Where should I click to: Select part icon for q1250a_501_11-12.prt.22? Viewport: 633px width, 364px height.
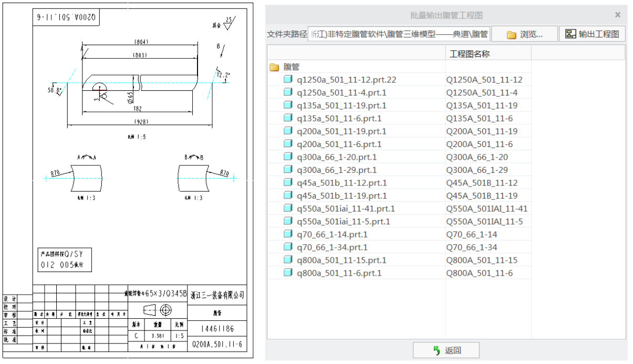click(x=288, y=79)
